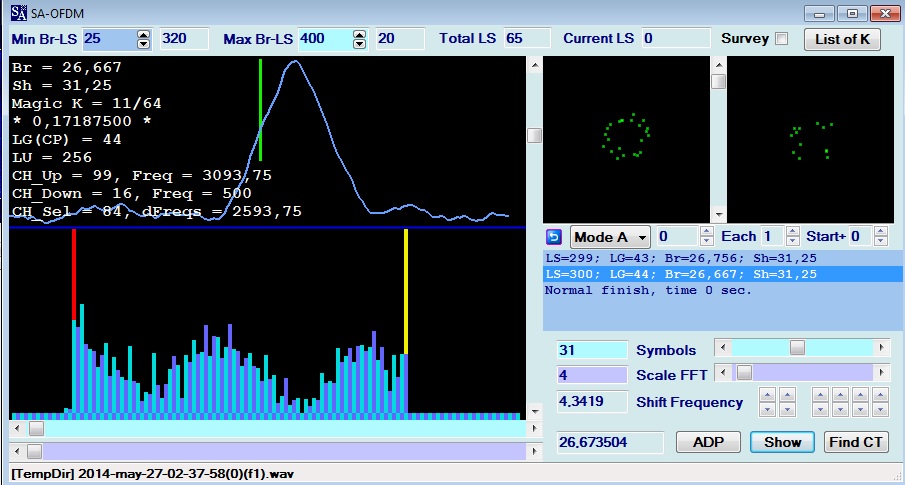Click the right constellation diagram

pyautogui.click(x=810, y=139)
